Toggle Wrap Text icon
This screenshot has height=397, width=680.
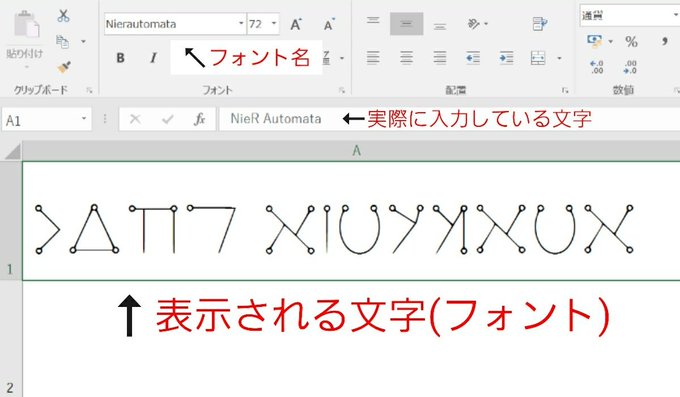(539, 24)
